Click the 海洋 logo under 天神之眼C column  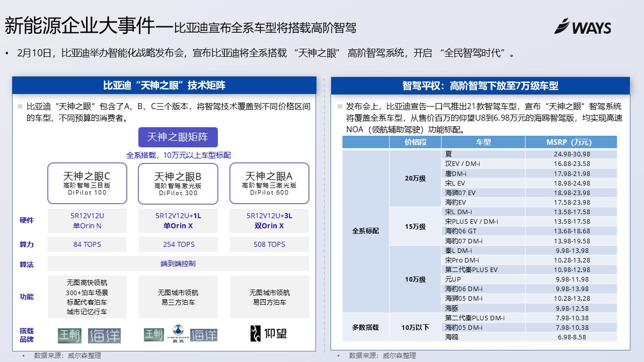(x=104, y=335)
